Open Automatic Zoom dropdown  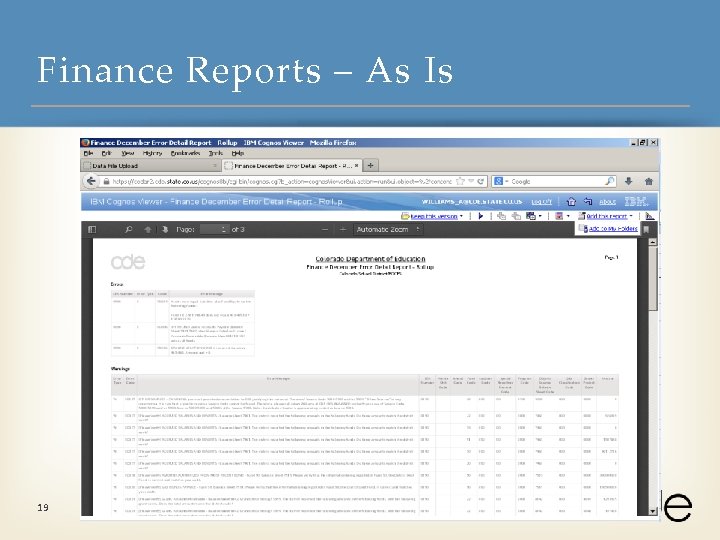[388, 229]
